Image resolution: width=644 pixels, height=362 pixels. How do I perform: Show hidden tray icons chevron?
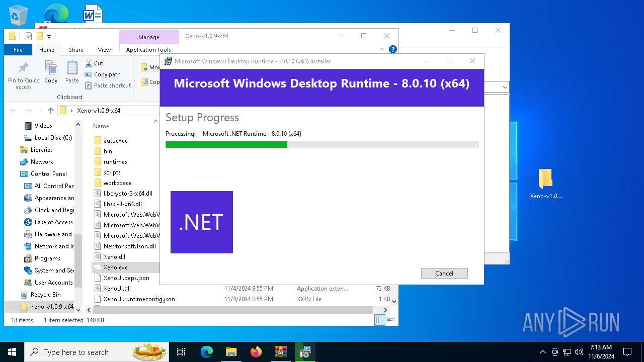(x=542, y=352)
